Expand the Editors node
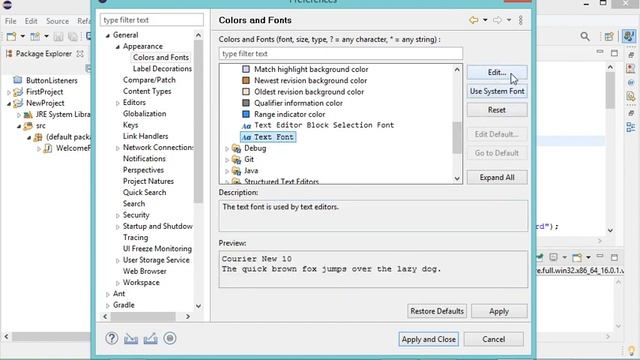Screen dimensions: 640x360 118,103
